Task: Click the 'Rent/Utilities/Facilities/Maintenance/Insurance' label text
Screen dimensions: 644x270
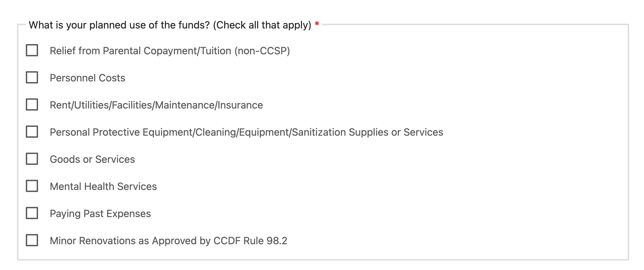Action: [x=156, y=105]
